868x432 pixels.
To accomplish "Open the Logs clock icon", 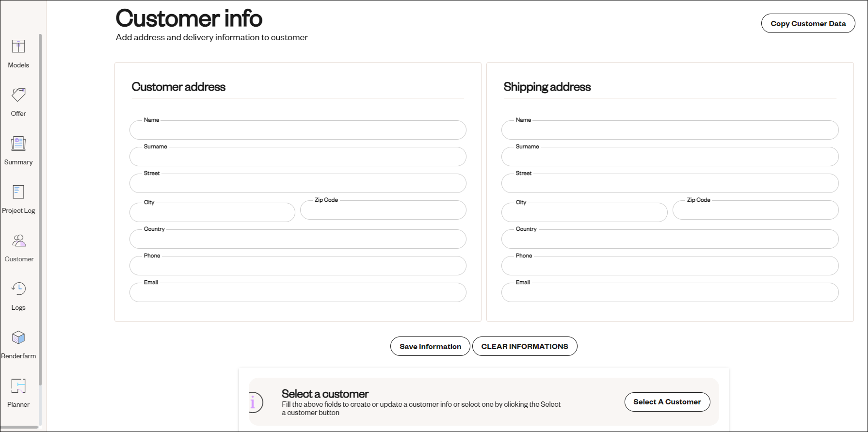I will (x=18, y=289).
